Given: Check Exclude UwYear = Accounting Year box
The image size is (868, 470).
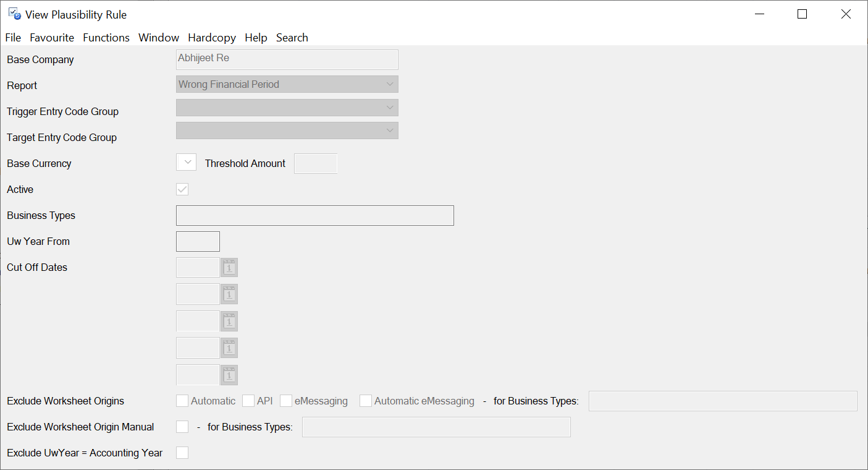Looking at the screenshot, I should tap(182, 453).
